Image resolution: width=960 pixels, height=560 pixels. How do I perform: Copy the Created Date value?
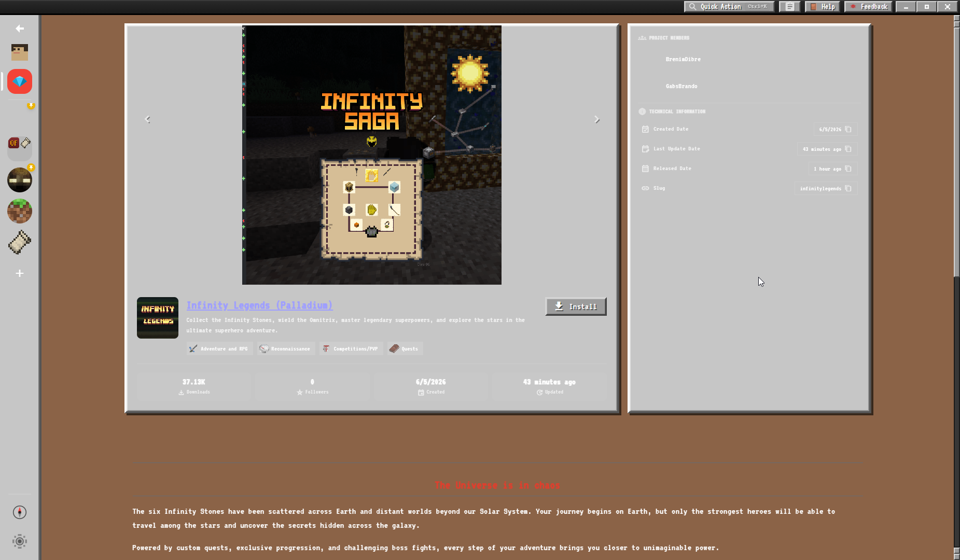[848, 129]
